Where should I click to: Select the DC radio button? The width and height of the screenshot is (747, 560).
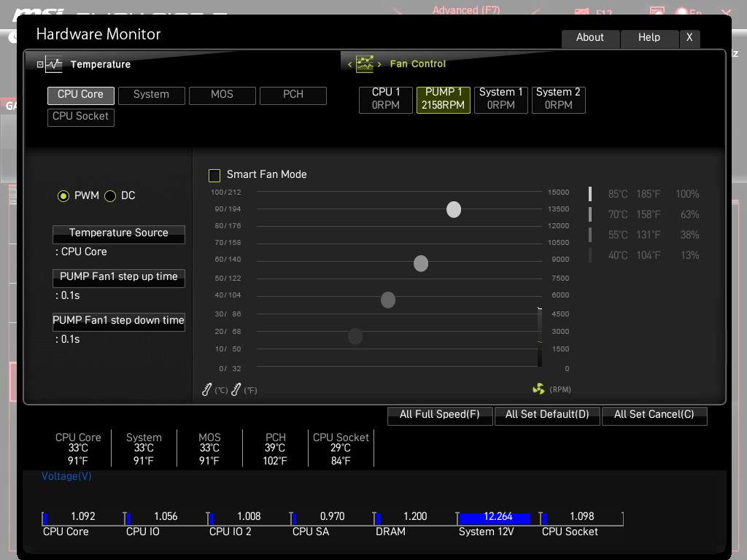coord(110,195)
